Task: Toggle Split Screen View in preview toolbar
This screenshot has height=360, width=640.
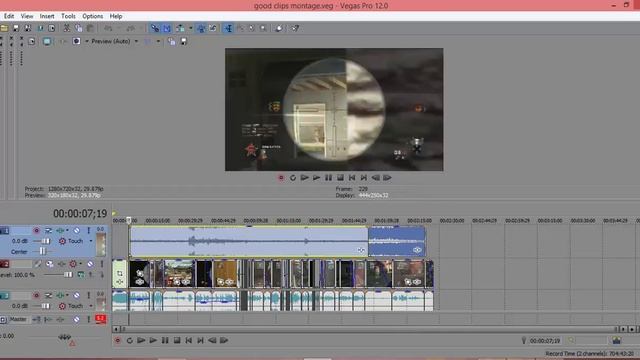Action: [x=76, y=41]
